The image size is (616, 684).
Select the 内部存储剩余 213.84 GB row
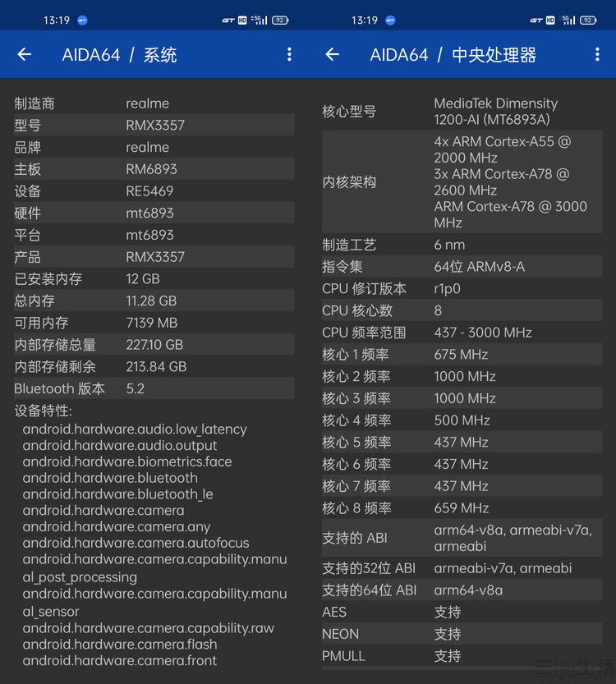154,366
